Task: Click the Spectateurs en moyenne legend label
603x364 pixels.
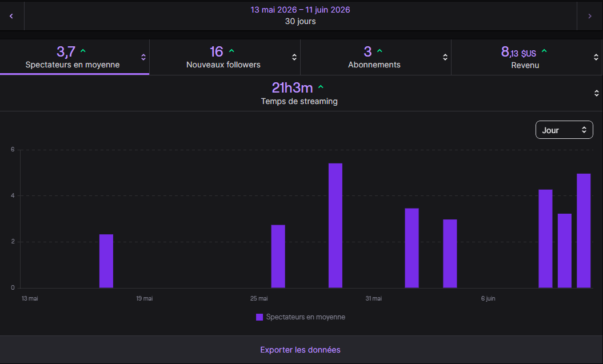Action: [305, 317]
